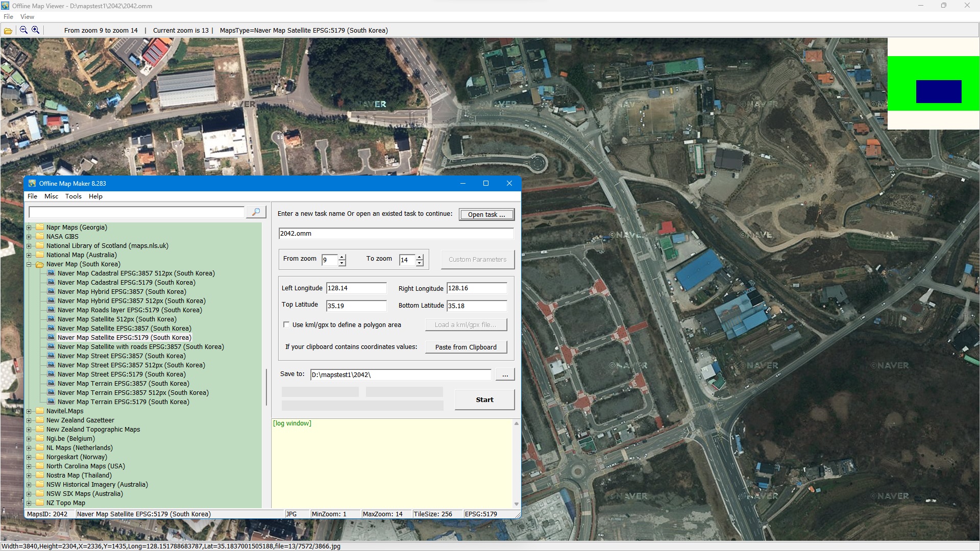
Task: Click the Save to path field
Action: (x=401, y=374)
